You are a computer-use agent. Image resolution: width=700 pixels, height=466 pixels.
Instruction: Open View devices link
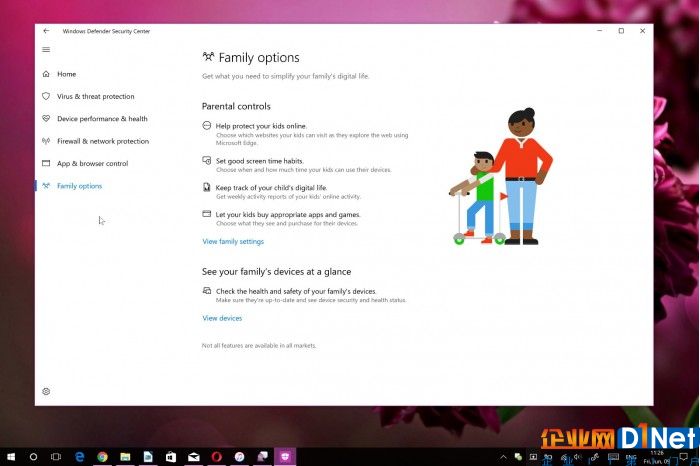pos(222,318)
